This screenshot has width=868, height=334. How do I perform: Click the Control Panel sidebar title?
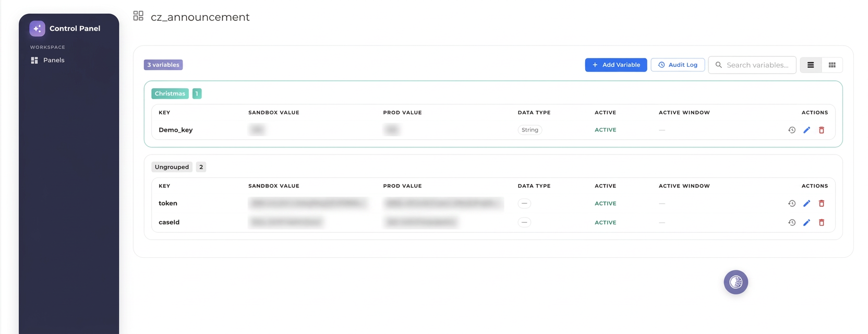click(x=75, y=29)
